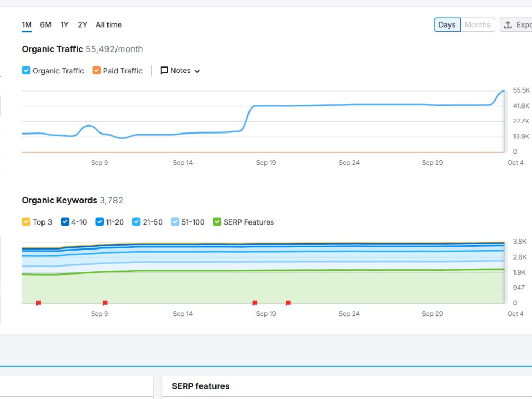Switch chart grouping to Months
The height and width of the screenshot is (399, 532).
(x=477, y=25)
